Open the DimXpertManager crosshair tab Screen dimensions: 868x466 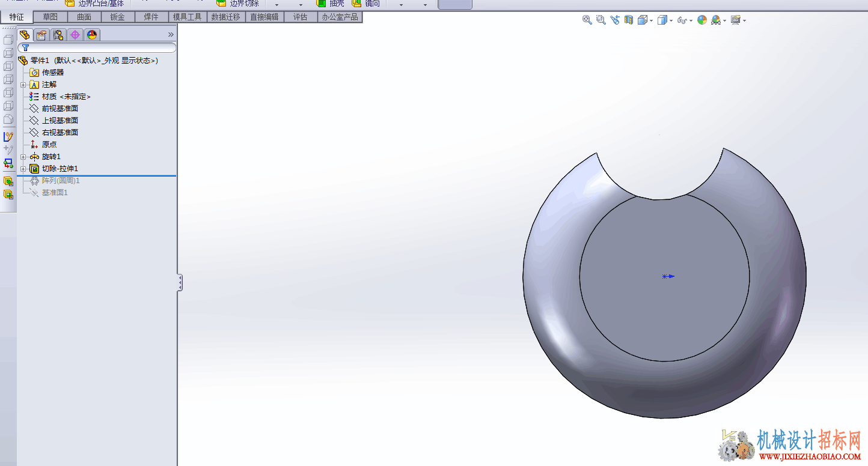75,35
